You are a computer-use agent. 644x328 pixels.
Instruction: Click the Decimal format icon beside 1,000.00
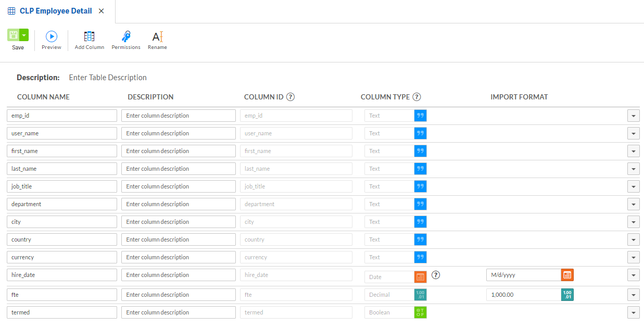click(x=567, y=294)
